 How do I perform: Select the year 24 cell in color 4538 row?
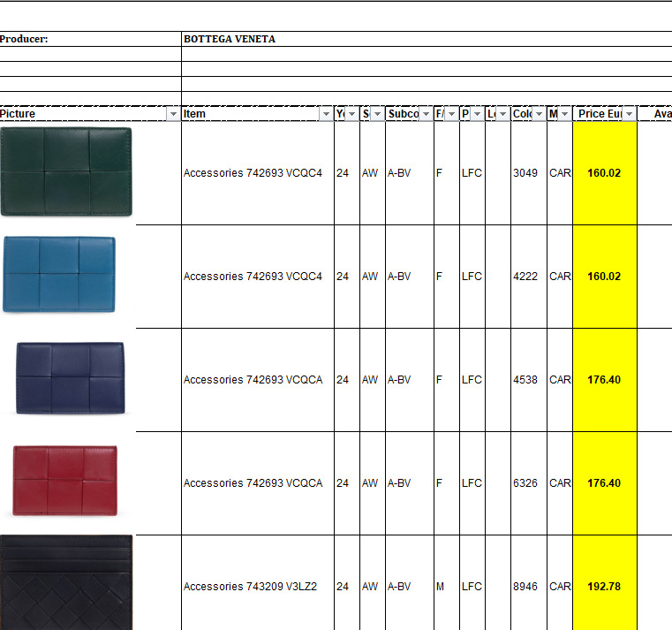tap(347, 380)
